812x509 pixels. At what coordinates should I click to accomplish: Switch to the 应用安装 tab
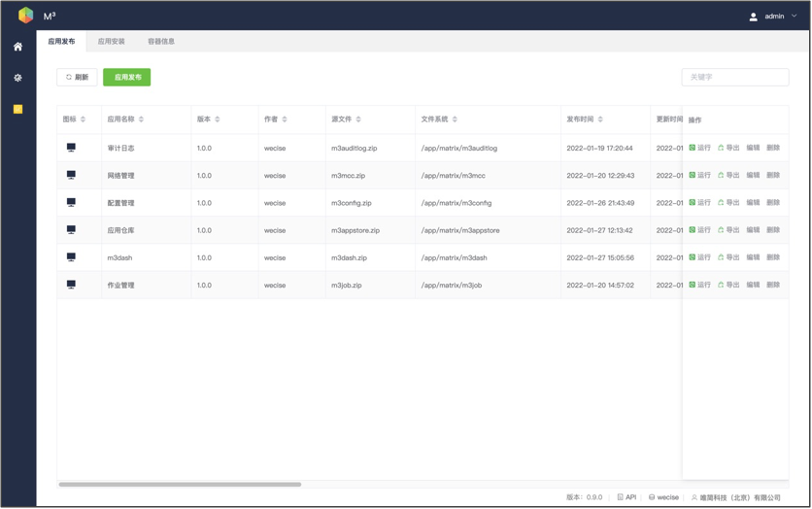click(x=111, y=42)
